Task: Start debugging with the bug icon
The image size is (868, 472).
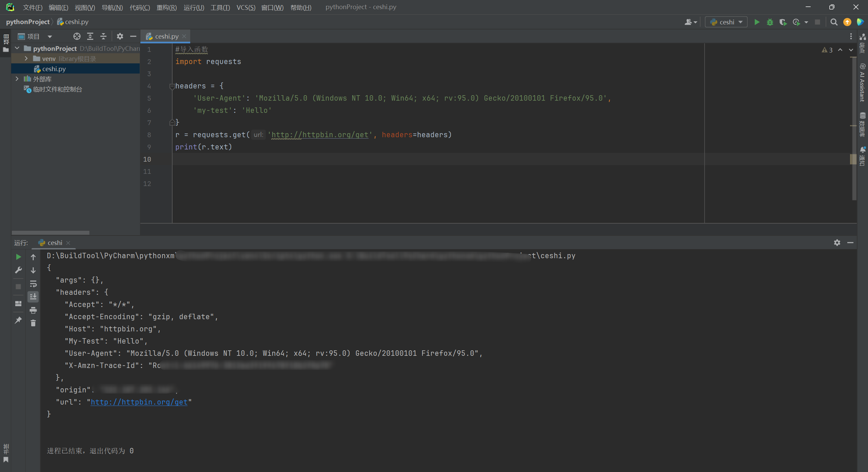Action: (x=770, y=22)
